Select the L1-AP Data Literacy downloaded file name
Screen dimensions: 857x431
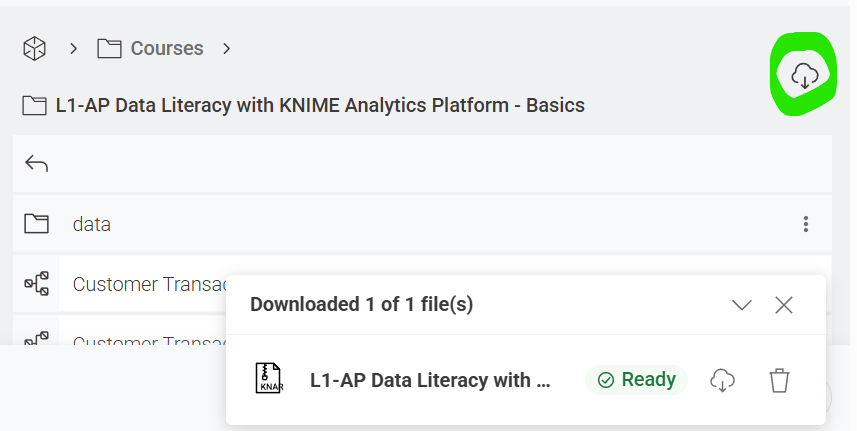pos(430,380)
